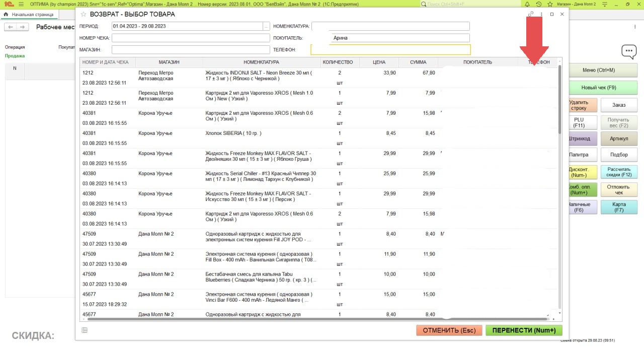The width and height of the screenshot is (644, 348).
Task: Focus the НОМЕР ЧЕКА input field
Action: click(190, 38)
